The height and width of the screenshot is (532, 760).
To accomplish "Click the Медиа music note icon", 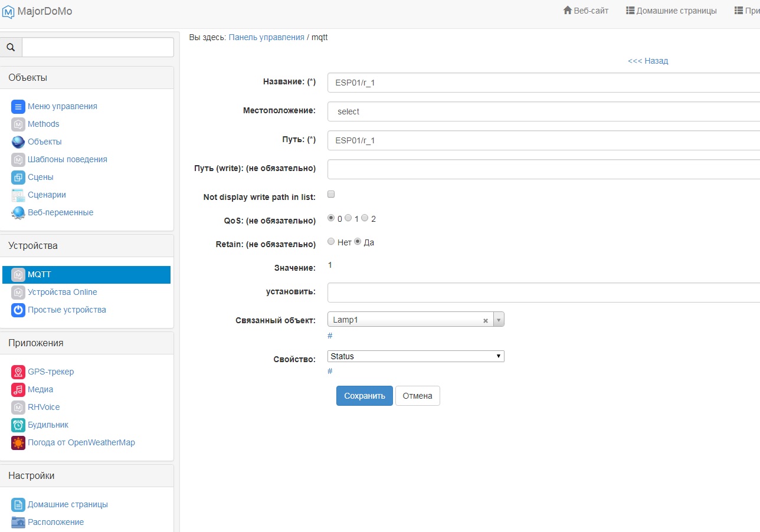I will tap(18, 390).
